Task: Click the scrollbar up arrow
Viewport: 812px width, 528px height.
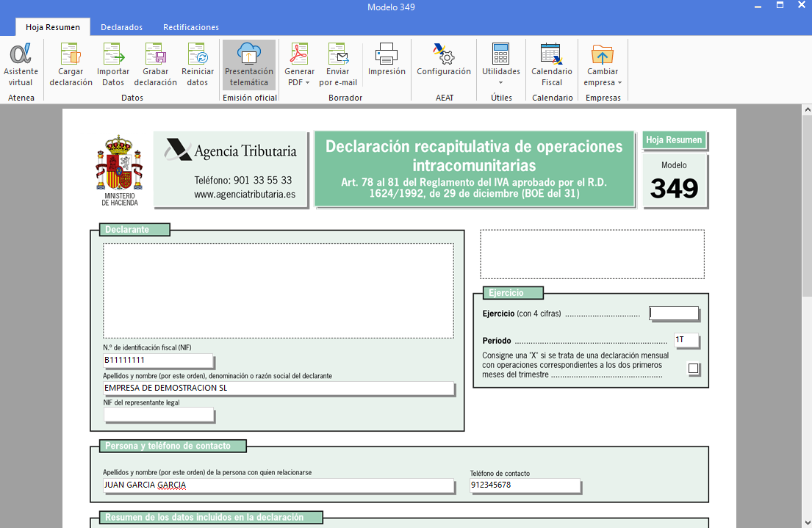Action: (x=808, y=109)
